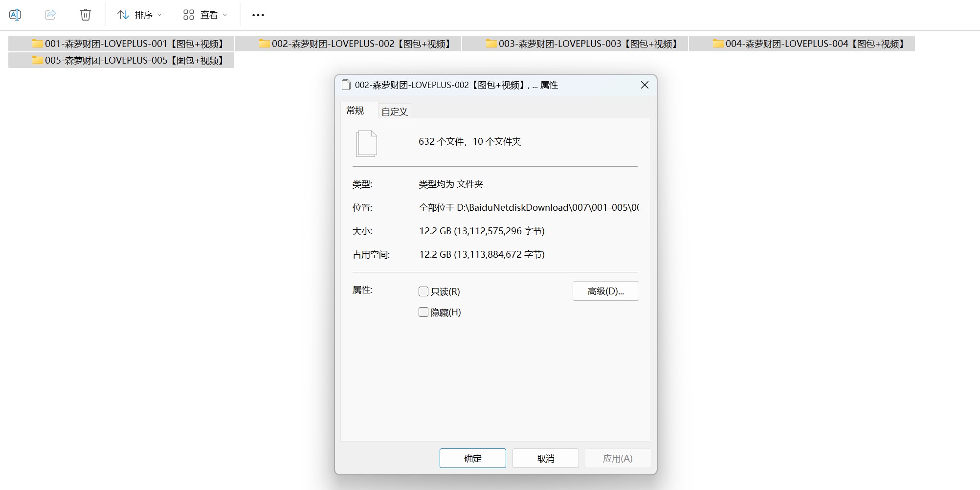Click the folder icon of 003-森萝财团-LOVEPLUS-003

point(491,44)
